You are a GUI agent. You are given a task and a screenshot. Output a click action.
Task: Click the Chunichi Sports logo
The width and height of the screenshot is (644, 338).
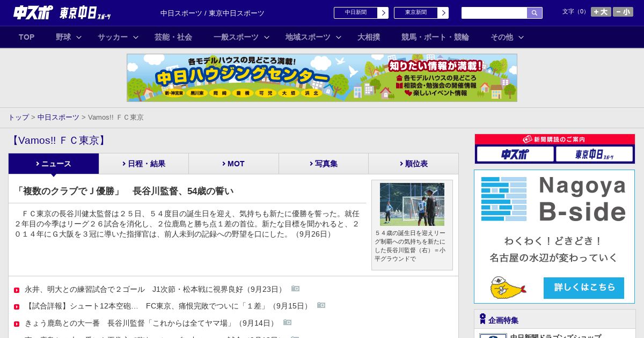pos(33,12)
